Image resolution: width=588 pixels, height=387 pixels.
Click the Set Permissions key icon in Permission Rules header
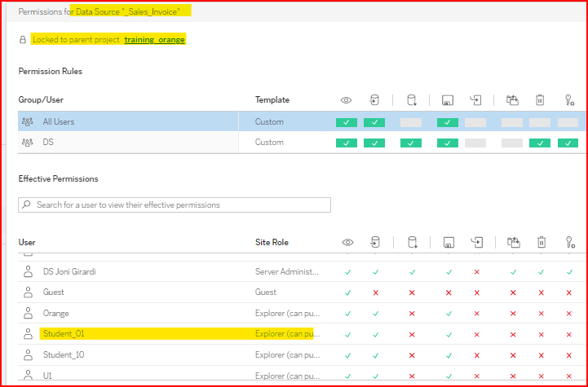[569, 100]
